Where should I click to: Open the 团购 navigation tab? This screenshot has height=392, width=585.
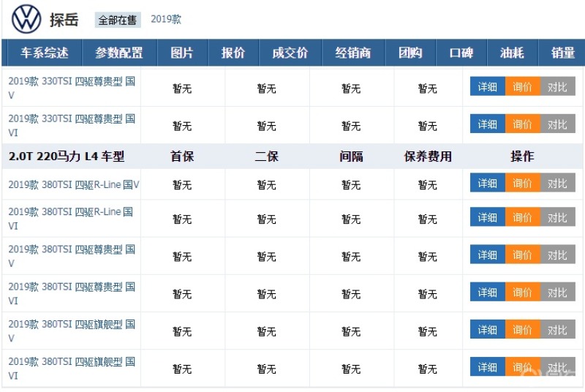coord(410,53)
